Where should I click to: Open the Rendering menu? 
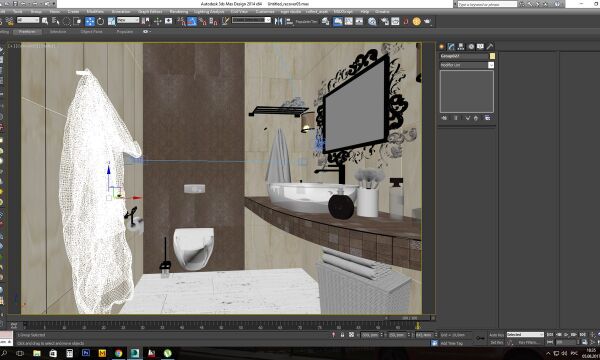point(179,12)
